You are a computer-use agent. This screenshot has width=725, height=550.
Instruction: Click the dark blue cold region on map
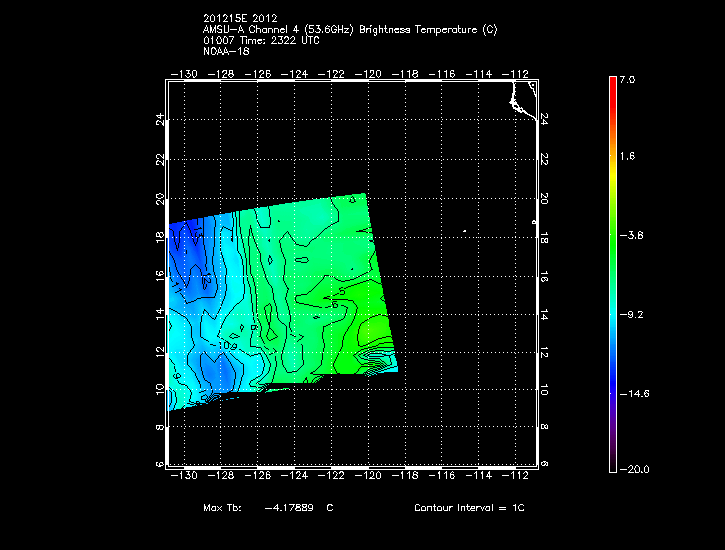187,240
